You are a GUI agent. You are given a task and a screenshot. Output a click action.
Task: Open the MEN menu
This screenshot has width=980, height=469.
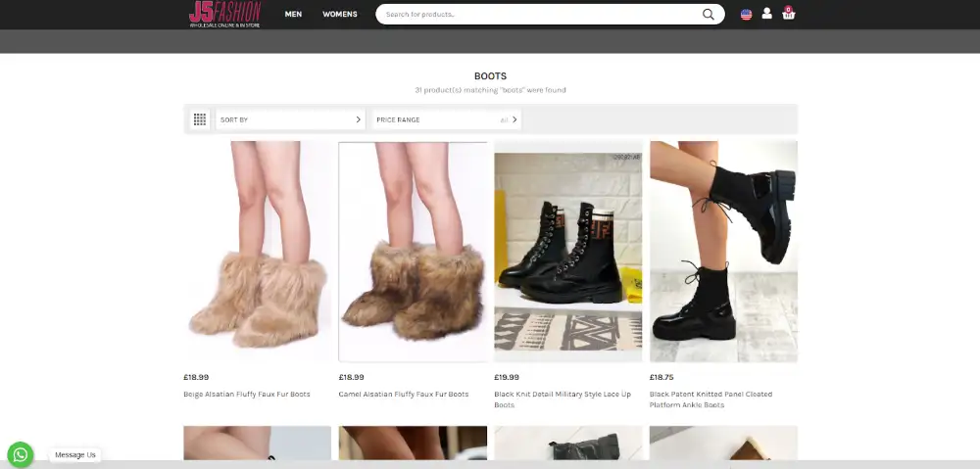tap(293, 15)
